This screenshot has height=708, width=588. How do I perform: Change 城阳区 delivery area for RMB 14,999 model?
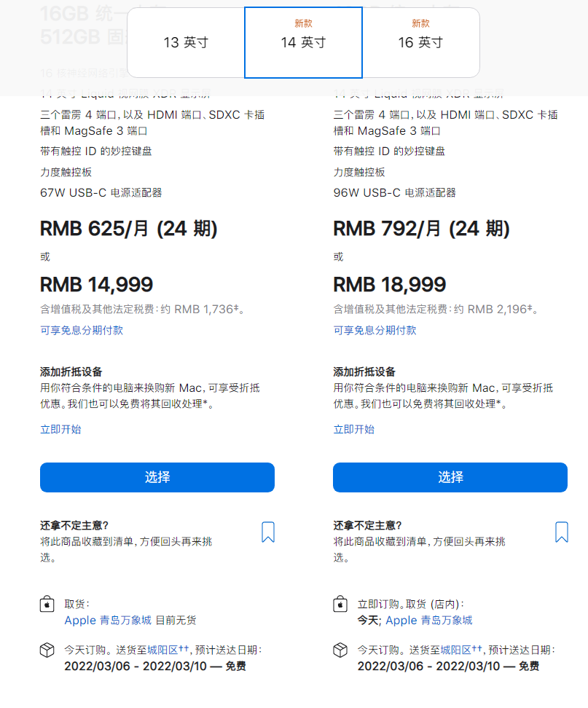pos(162,650)
